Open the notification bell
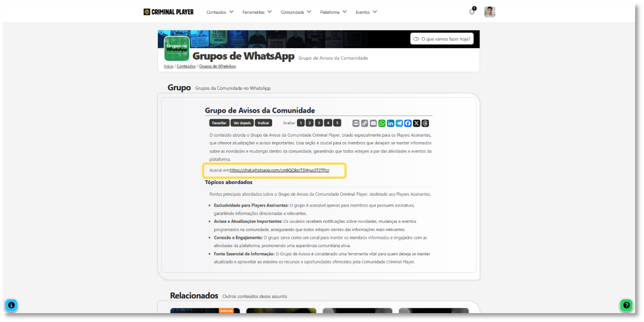644x322 pixels. 471,12
